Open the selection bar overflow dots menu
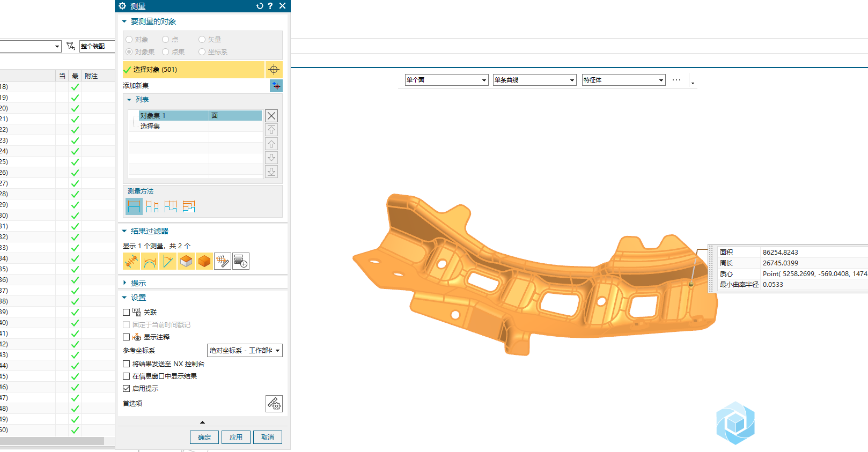Image resolution: width=868 pixels, height=452 pixels. point(676,80)
